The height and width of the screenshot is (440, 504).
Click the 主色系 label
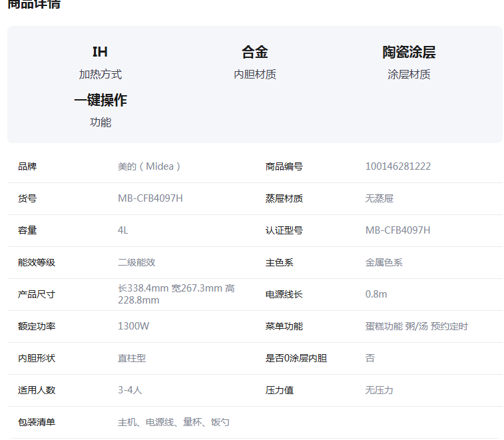280,262
